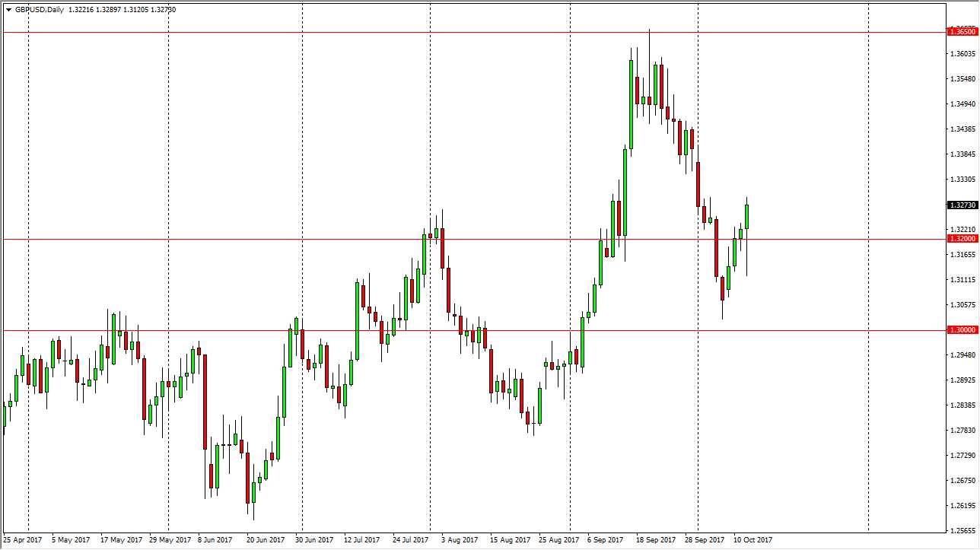Click the dashed gridline near 28 Sep 2017
This screenshot has height=550, width=980.
pos(698,304)
